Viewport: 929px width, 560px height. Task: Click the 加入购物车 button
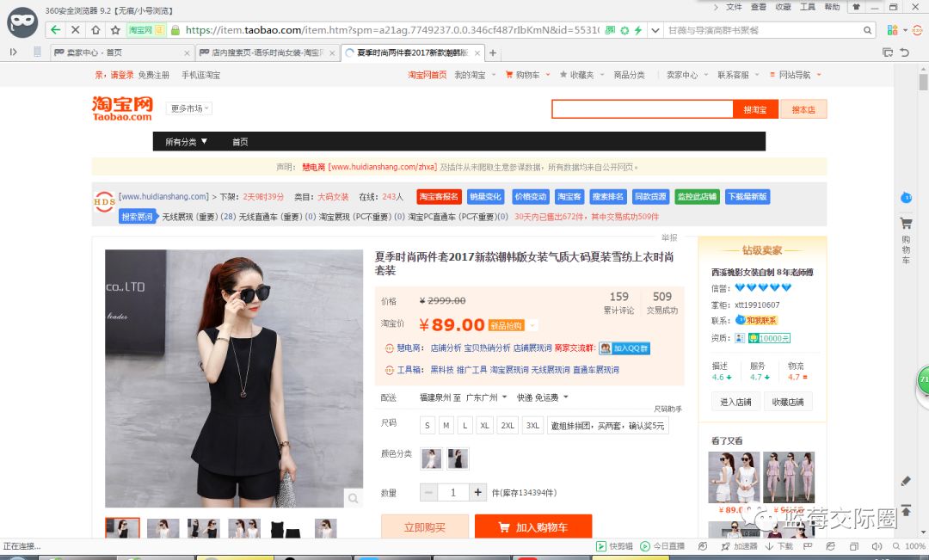point(533,526)
